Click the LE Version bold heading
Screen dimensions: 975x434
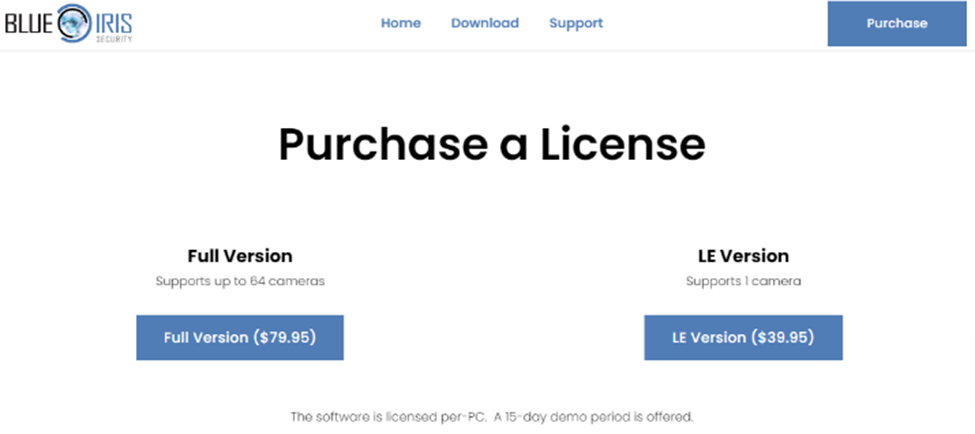coord(744,256)
